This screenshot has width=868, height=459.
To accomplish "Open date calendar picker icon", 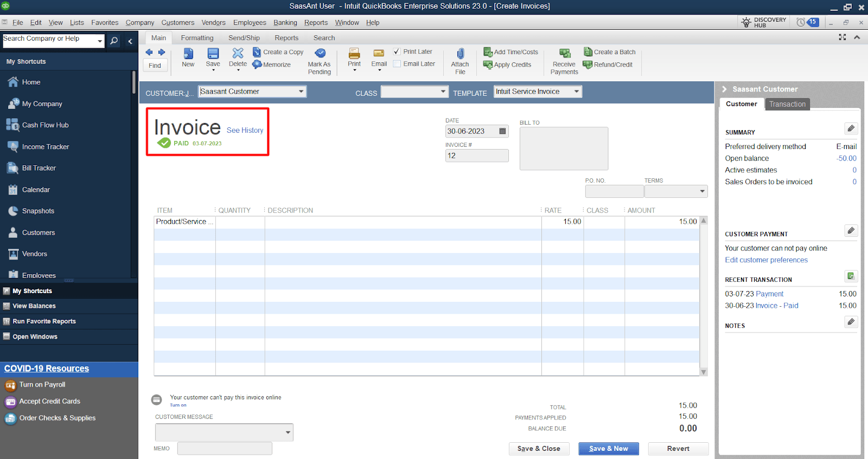I will [503, 131].
